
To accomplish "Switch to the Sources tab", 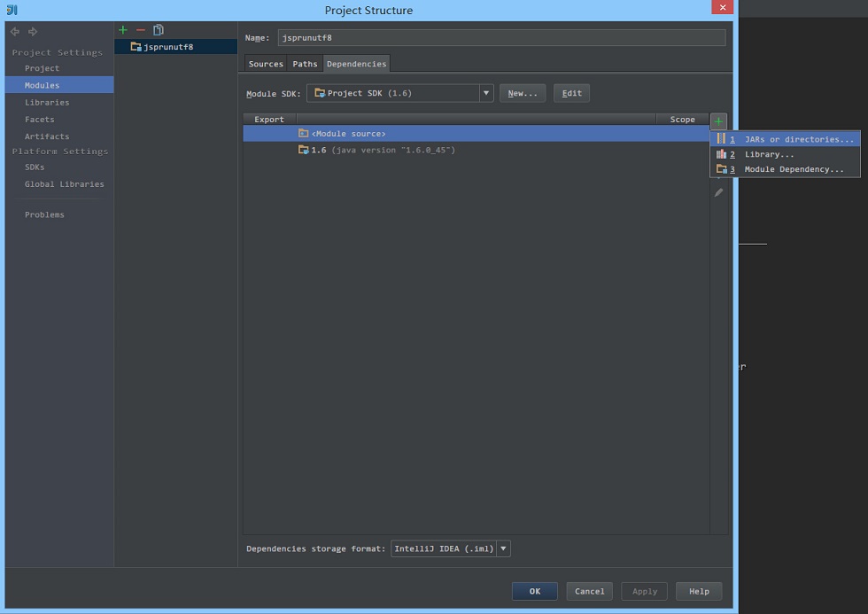I will 266,64.
